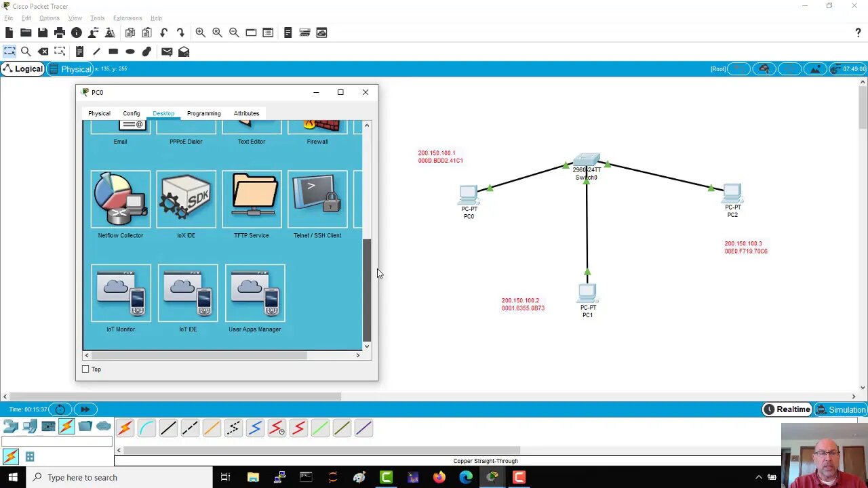868x488 pixels.
Task: Click the Fast Forward Time button
Action: (85, 409)
